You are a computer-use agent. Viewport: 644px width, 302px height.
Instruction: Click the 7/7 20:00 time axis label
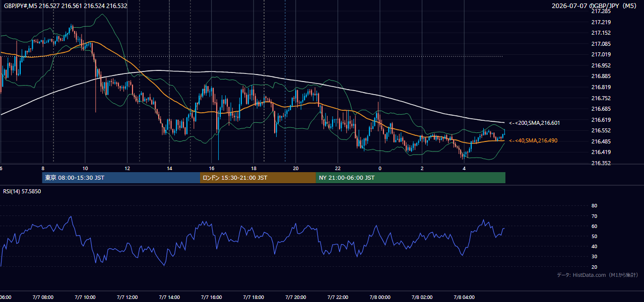(296, 297)
